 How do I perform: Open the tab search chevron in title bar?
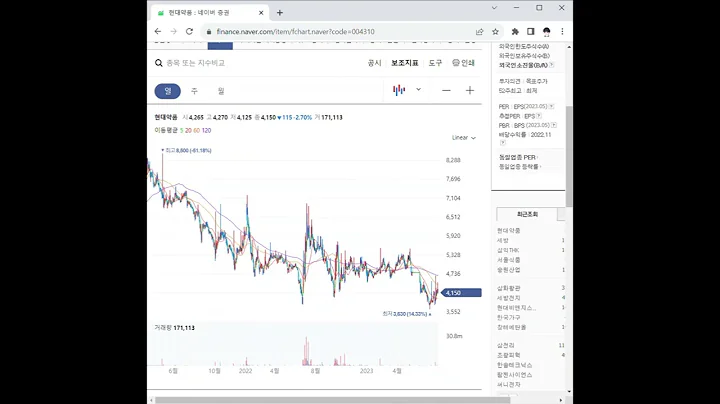click(494, 8)
